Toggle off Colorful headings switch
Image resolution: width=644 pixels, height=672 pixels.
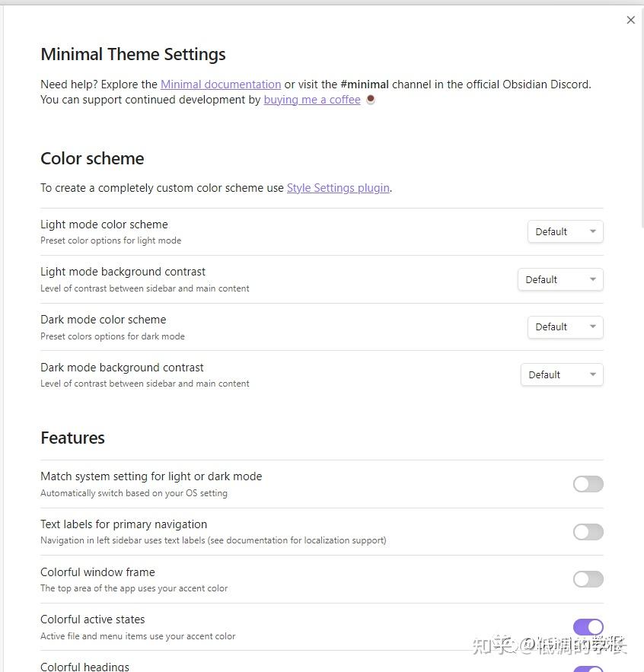pyautogui.click(x=588, y=669)
